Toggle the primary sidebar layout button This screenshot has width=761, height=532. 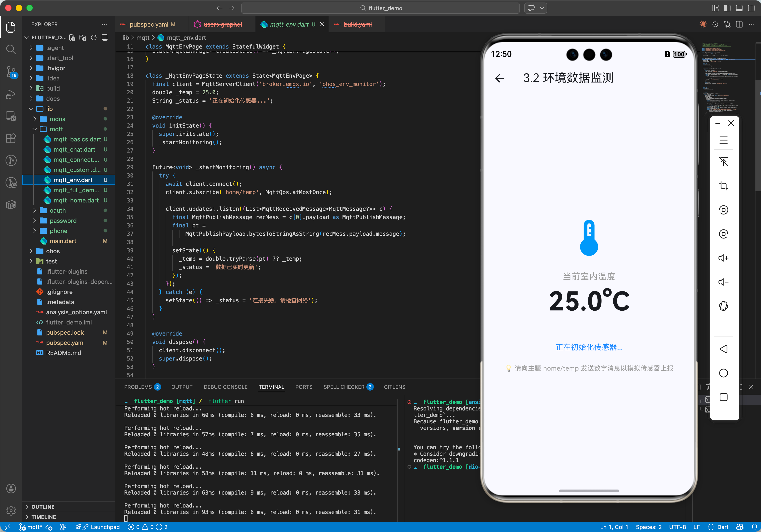727,8
